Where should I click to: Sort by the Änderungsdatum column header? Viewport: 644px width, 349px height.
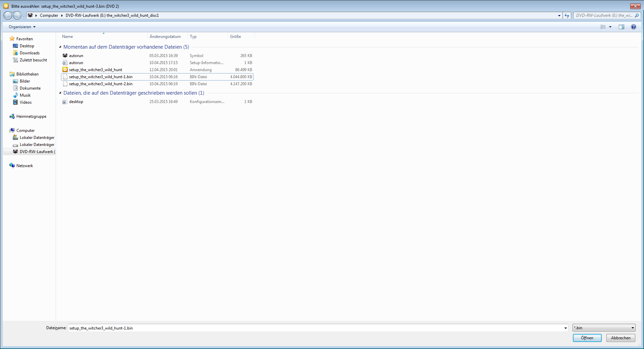tap(167, 36)
